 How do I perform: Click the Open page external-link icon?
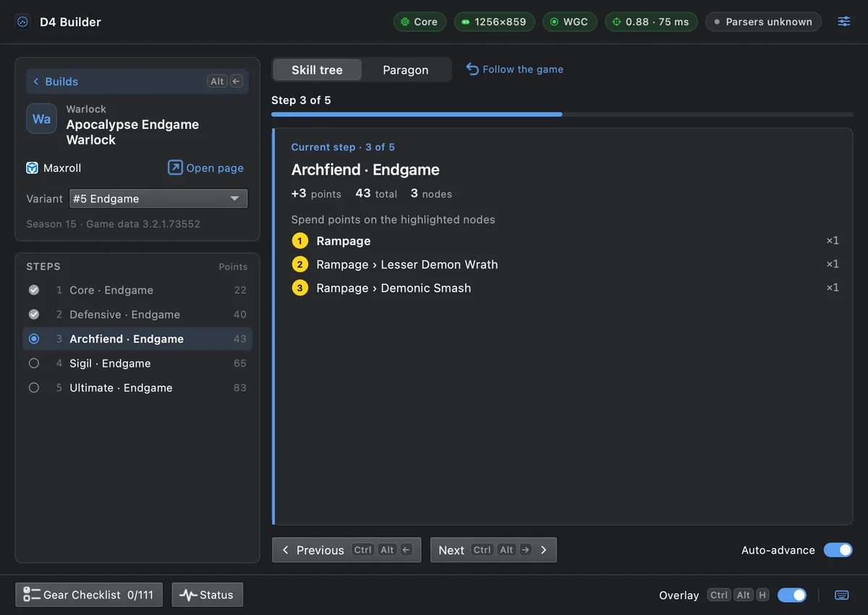point(175,168)
